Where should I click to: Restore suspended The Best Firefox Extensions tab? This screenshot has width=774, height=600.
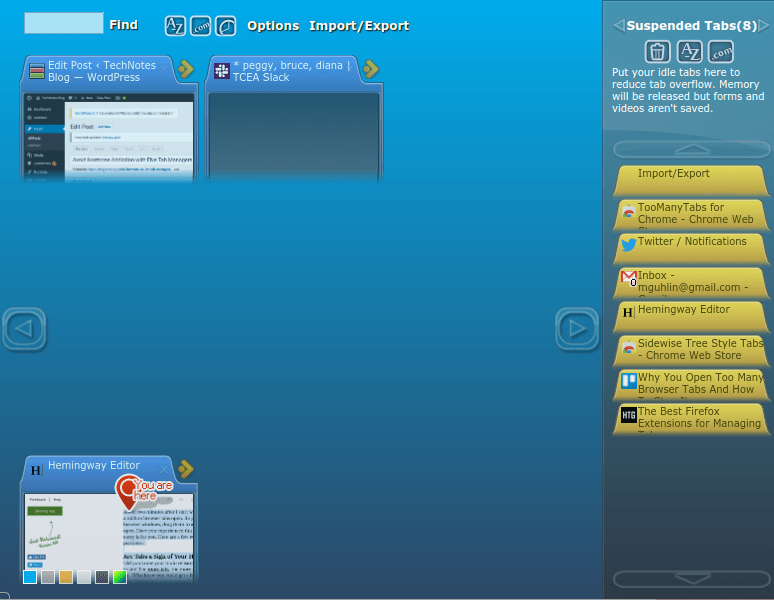click(691, 419)
